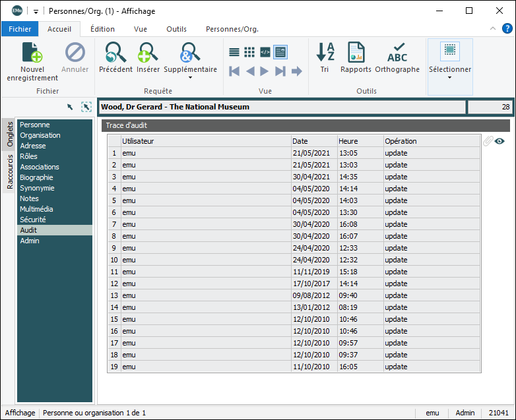
Task: Click the paperclip attachment icon
Action: (x=488, y=141)
